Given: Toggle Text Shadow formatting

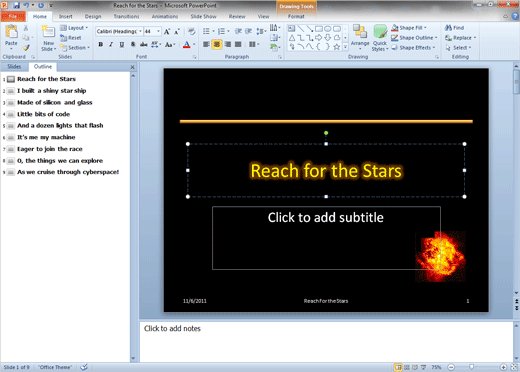Looking at the screenshot, I should pos(133,44).
